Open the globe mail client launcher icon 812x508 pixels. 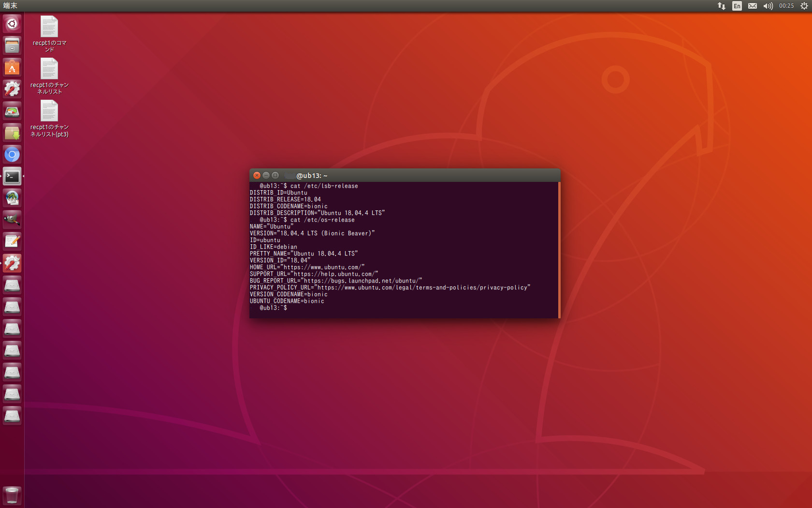[x=12, y=198]
